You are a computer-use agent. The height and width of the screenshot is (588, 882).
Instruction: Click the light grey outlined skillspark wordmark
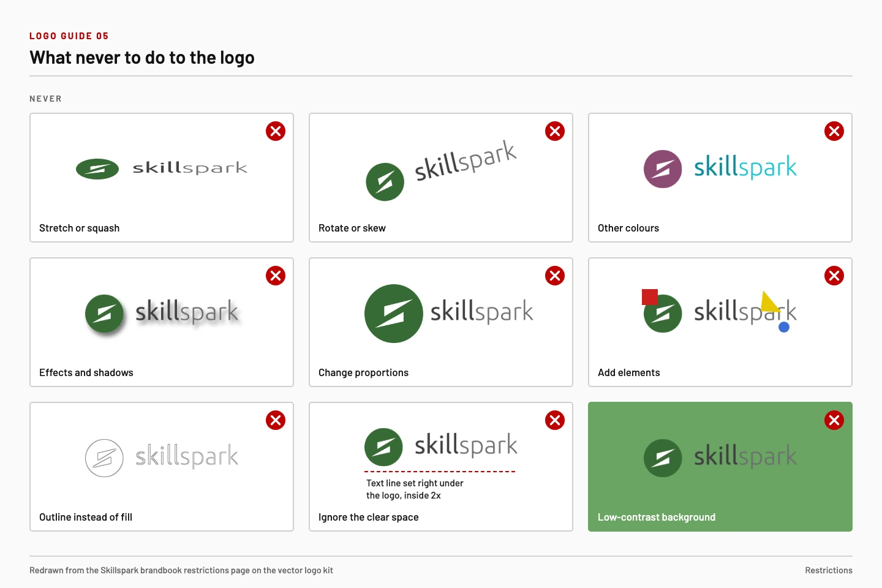point(187,456)
